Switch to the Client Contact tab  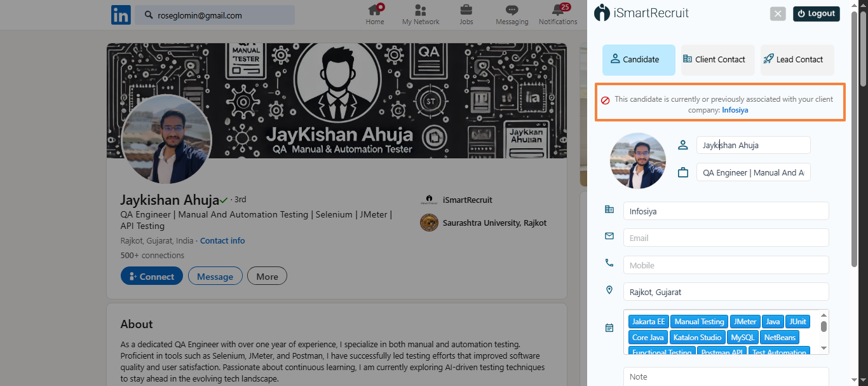(718, 60)
